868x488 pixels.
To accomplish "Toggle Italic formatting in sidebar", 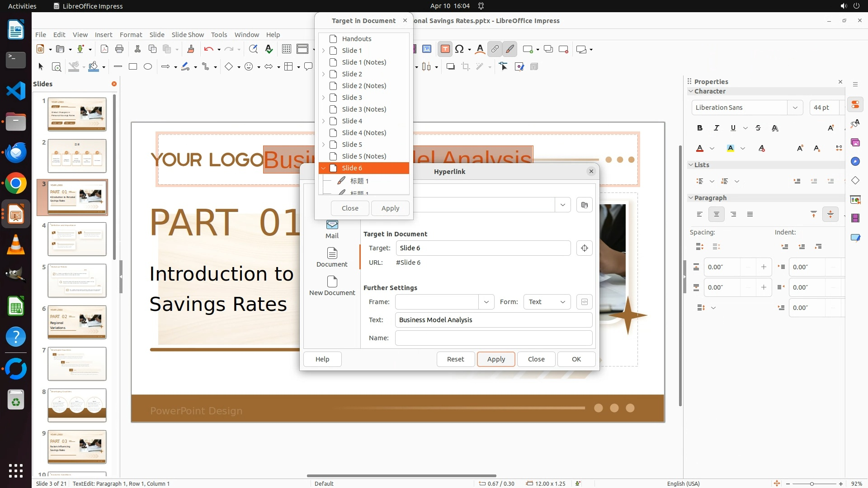I will coord(716,128).
